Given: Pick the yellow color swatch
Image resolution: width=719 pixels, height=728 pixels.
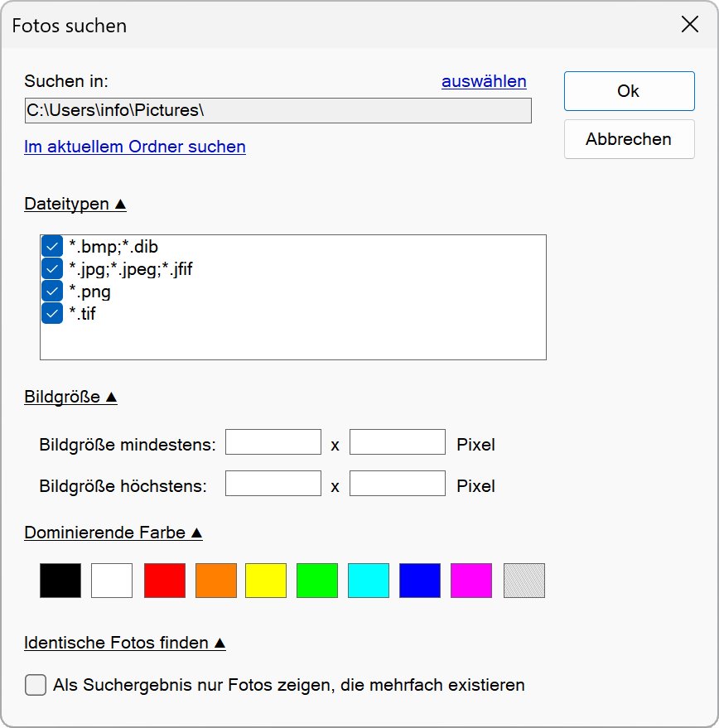Looking at the screenshot, I should click(x=266, y=581).
